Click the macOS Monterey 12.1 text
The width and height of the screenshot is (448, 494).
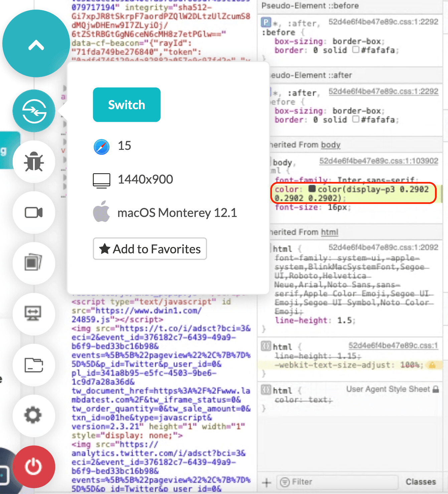point(177,213)
